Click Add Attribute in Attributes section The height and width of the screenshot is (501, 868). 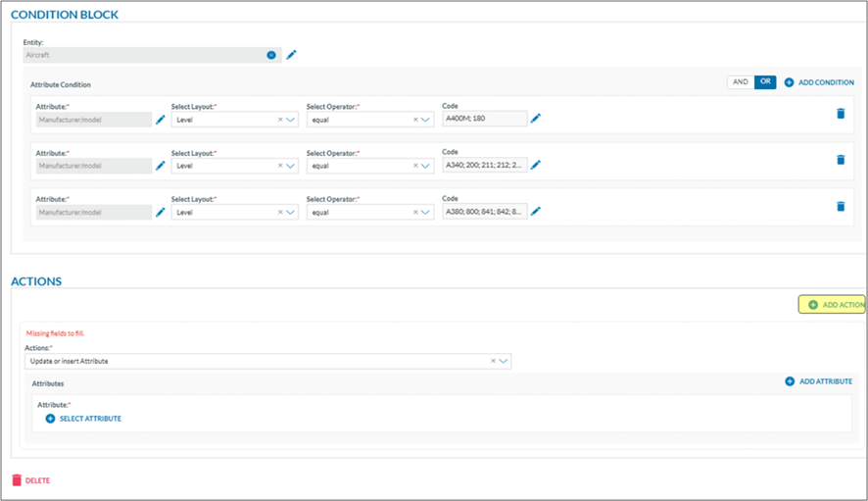pos(819,381)
